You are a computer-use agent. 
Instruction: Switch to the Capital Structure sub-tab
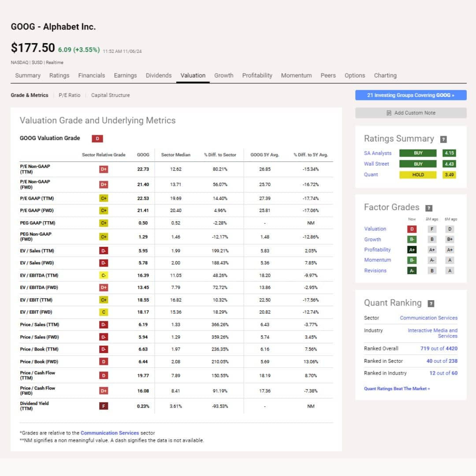[110, 95]
